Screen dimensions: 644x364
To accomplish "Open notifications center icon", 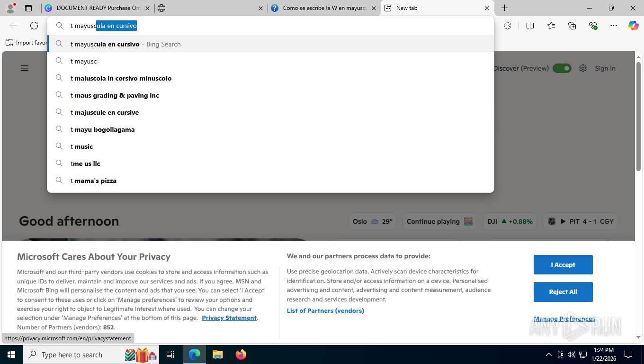I will pyautogui.click(x=628, y=355).
